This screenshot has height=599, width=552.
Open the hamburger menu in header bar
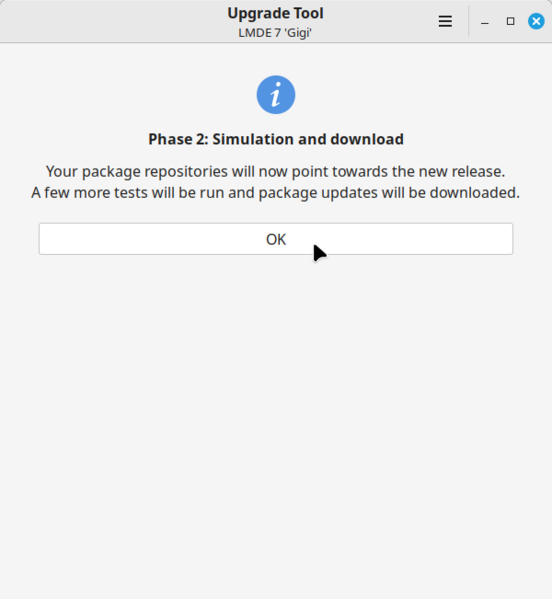445,21
